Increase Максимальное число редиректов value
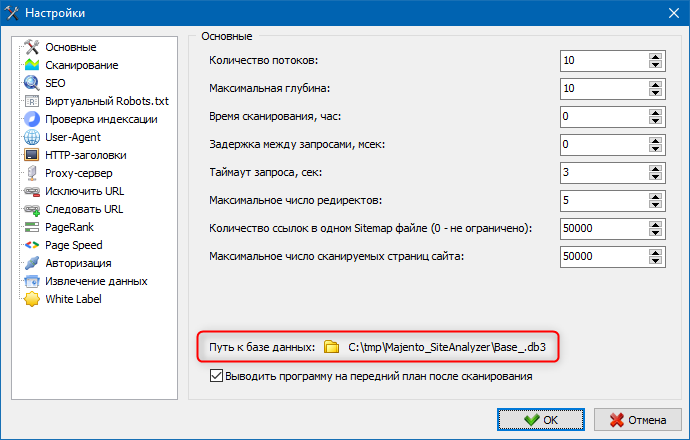The height and width of the screenshot is (440, 690). 655,197
